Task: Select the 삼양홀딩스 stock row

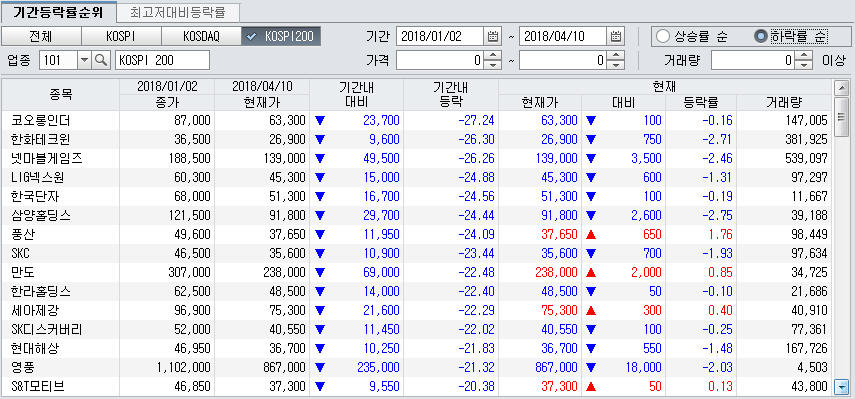Action: (417, 215)
